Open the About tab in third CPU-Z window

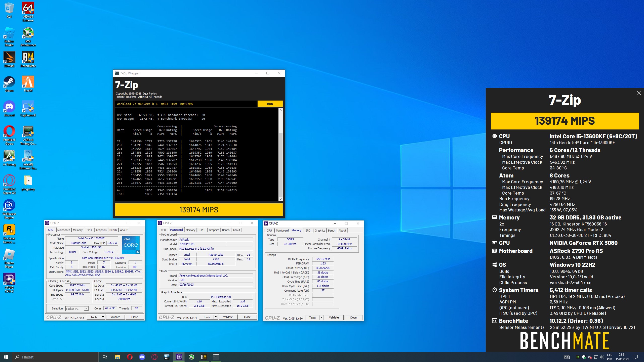tap(342, 231)
